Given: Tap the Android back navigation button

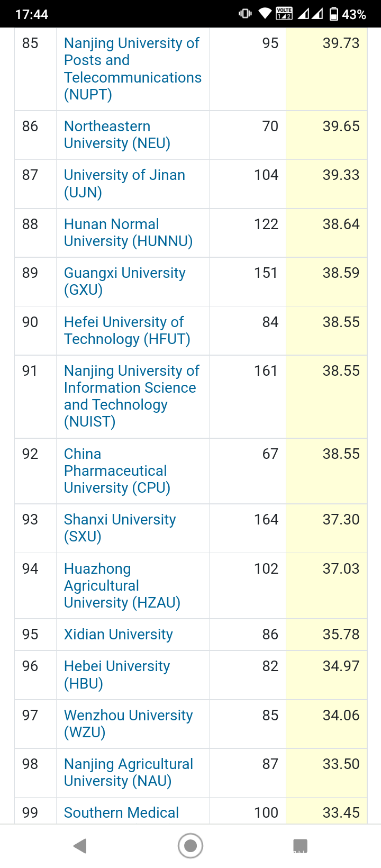Looking at the screenshot, I should click(x=80, y=846).
